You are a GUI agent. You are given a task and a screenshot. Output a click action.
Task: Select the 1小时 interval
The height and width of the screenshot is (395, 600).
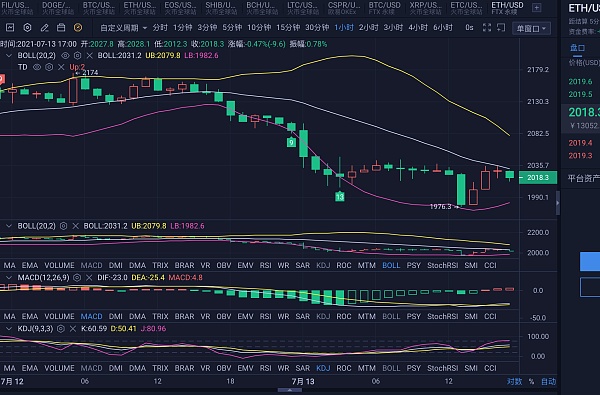tap(344, 28)
